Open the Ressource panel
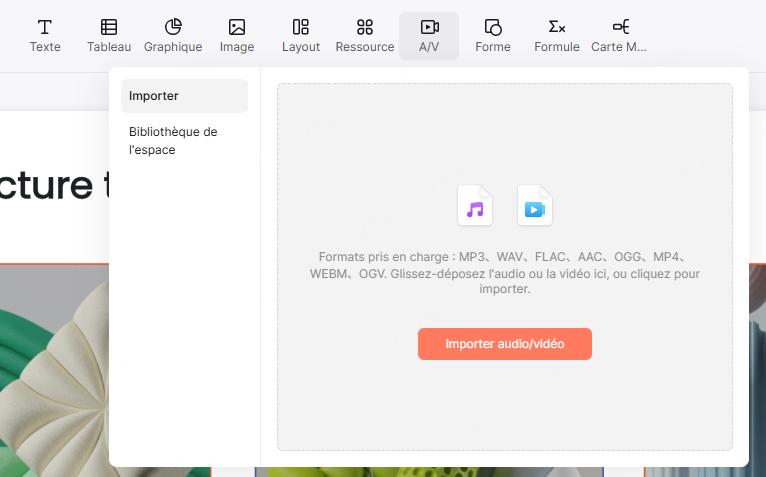Image resolution: width=766 pixels, height=477 pixels. point(365,35)
